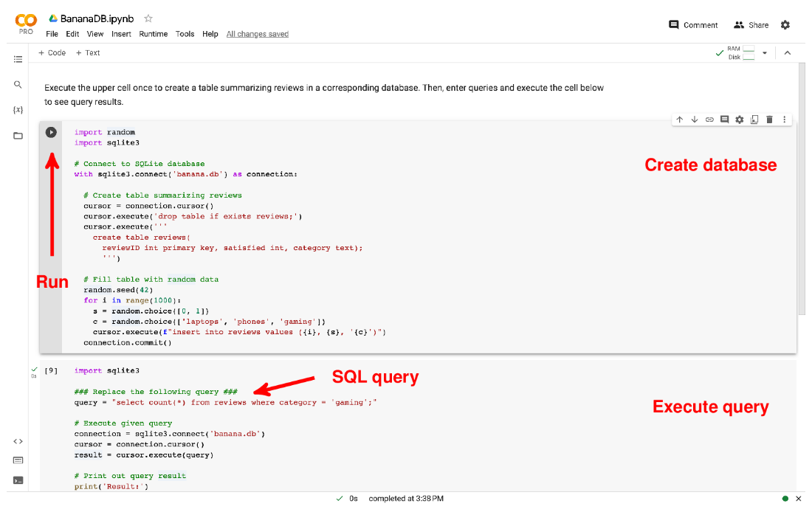Open the Tools menu
The height and width of the screenshot is (512, 812).
[185, 34]
